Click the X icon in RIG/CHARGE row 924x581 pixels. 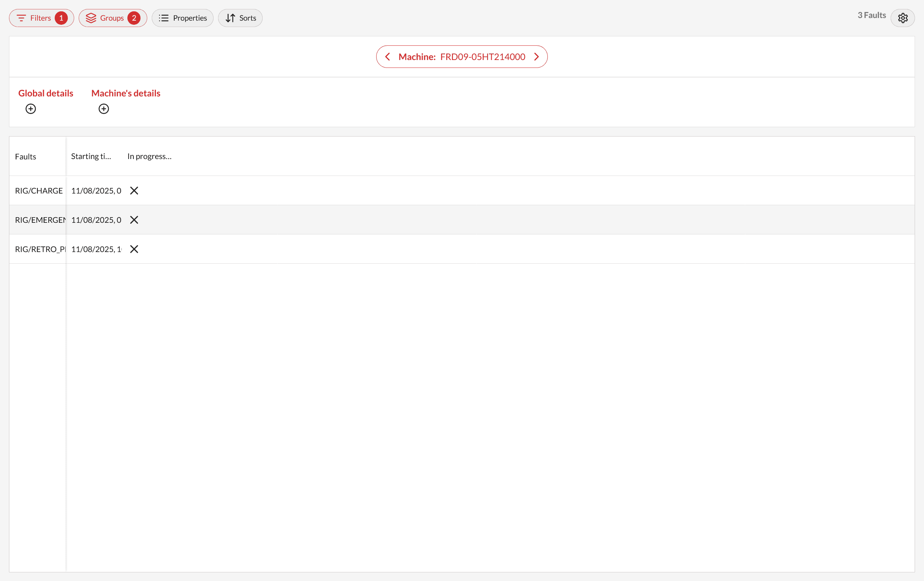[134, 191]
